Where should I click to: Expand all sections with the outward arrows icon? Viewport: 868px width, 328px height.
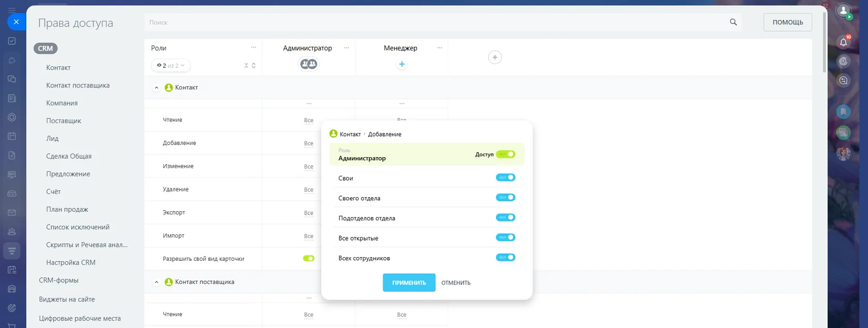tap(254, 66)
